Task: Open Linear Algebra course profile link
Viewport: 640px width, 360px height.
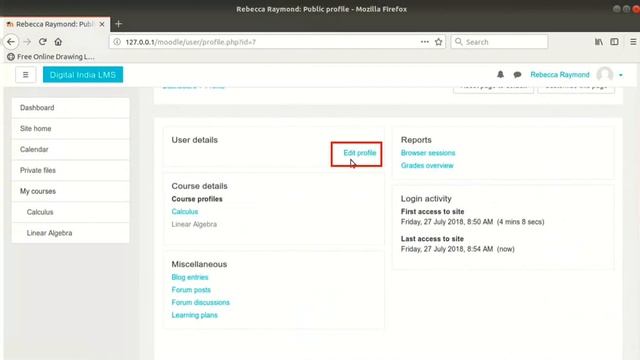Action: coord(194,224)
